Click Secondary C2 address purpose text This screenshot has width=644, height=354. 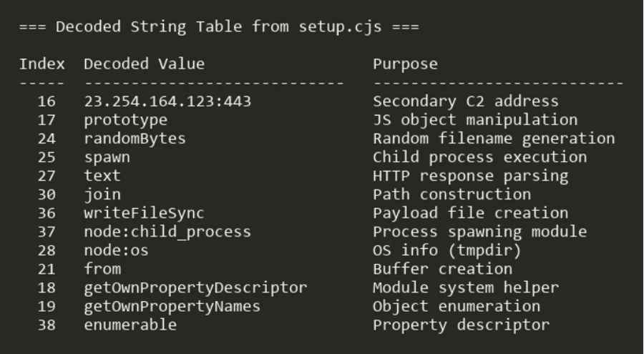(x=466, y=102)
